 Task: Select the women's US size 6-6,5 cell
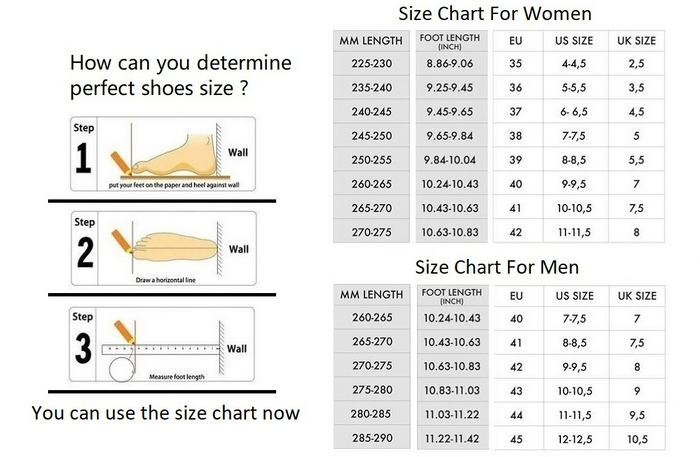click(x=574, y=112)
